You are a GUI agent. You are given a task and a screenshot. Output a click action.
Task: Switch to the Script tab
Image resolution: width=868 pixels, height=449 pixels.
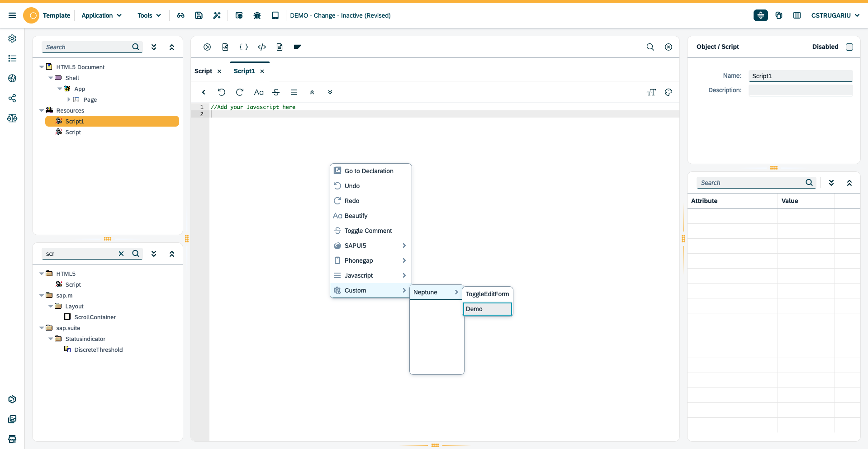point(203,71)
